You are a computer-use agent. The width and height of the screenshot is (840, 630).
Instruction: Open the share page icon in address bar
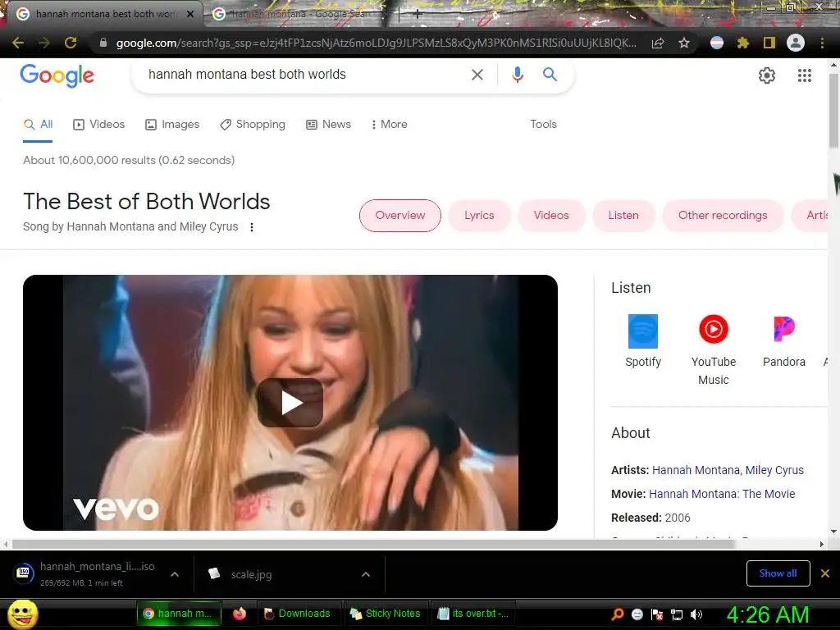pos(658,43)
